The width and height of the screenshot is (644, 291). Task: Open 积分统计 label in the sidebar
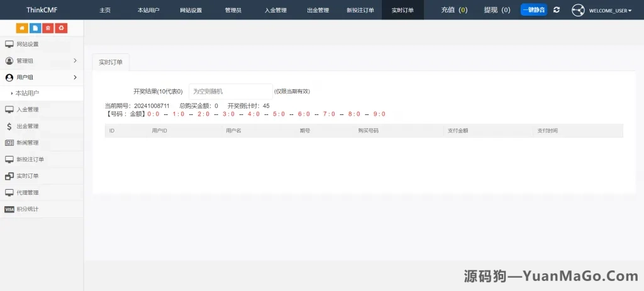(28, 209)
